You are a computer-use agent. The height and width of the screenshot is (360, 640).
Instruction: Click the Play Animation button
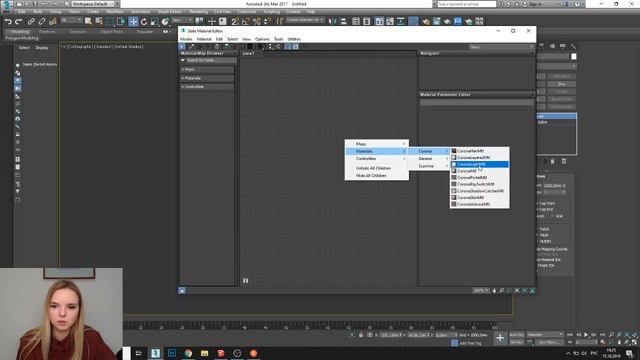586,335
